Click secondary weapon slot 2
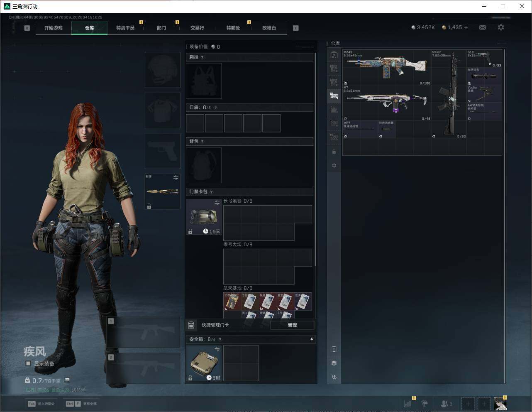This screenshot has height=412, width=532. (143, 368)
